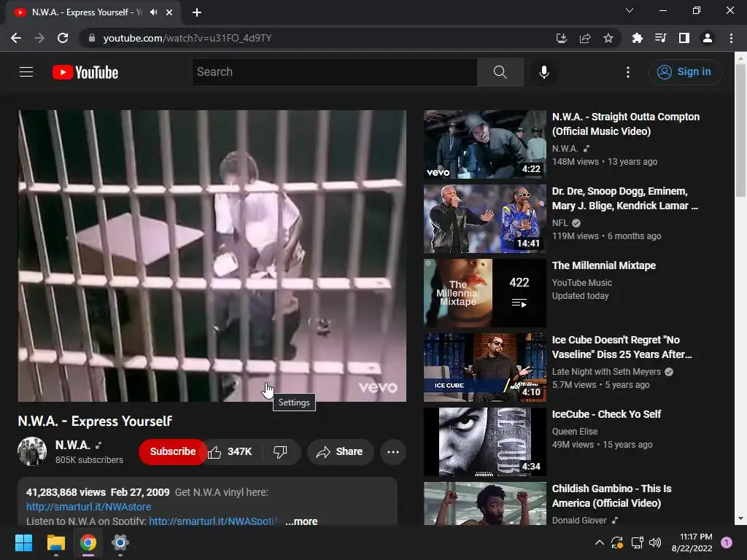Click the sync update tray icon

[617, 542]
